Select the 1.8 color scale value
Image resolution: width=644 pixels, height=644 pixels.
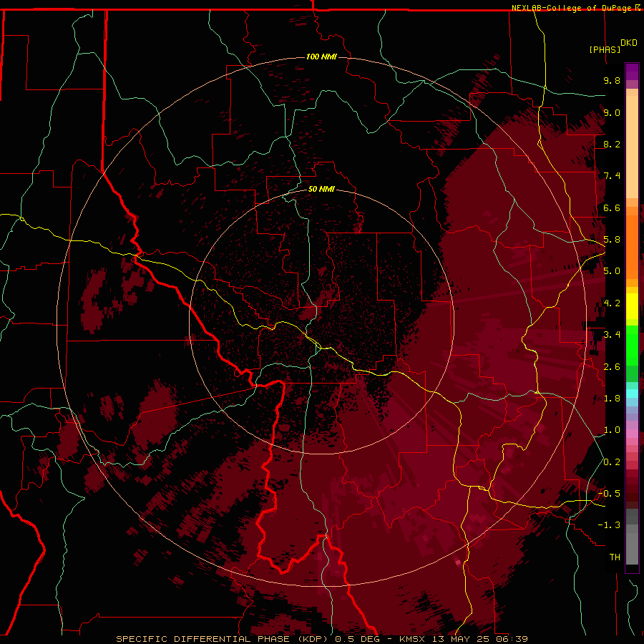point(612,399)
